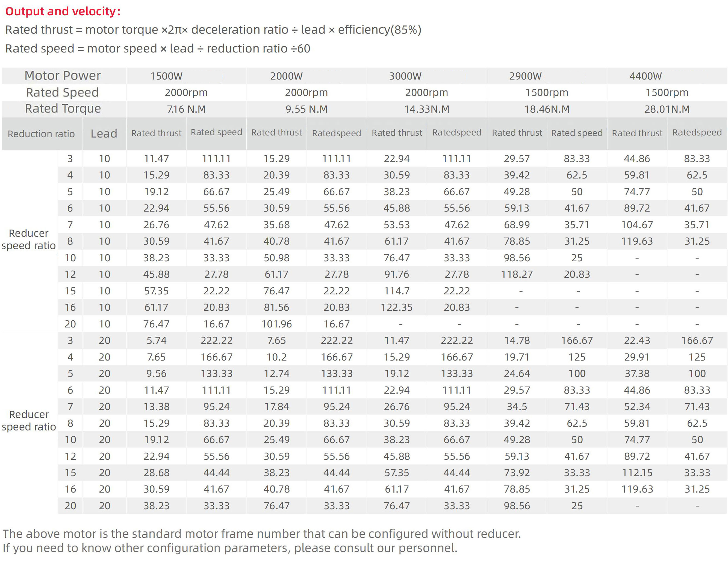Select the 4400W motor power column header

click(645, 76)
